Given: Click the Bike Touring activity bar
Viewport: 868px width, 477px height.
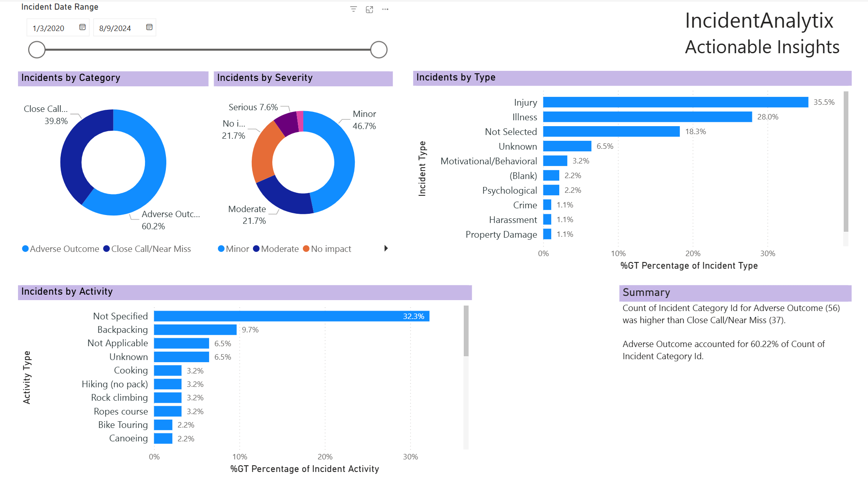Looking at the screenshot, I should (x=163, y=425).
